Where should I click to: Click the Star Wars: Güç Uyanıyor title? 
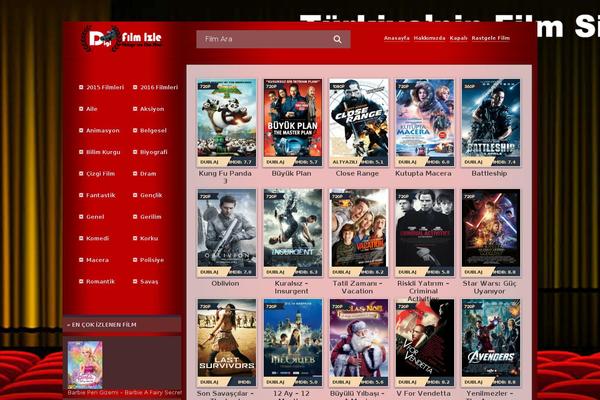[489, 287]
